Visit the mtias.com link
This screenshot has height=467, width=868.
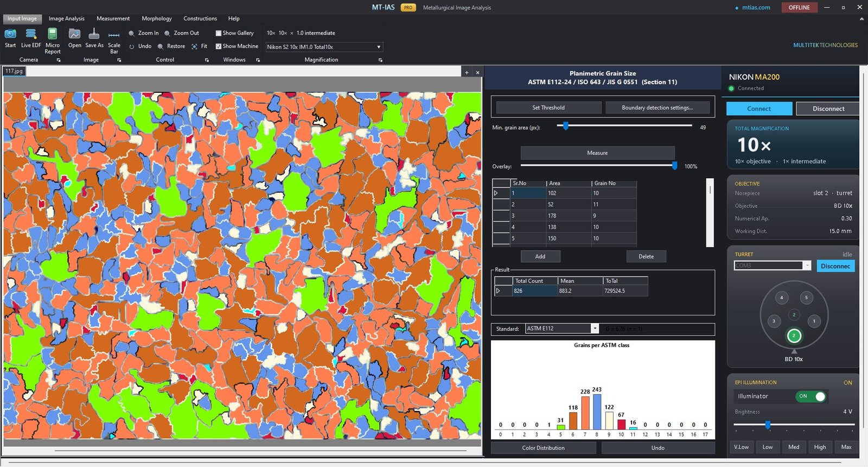[756, 8]
